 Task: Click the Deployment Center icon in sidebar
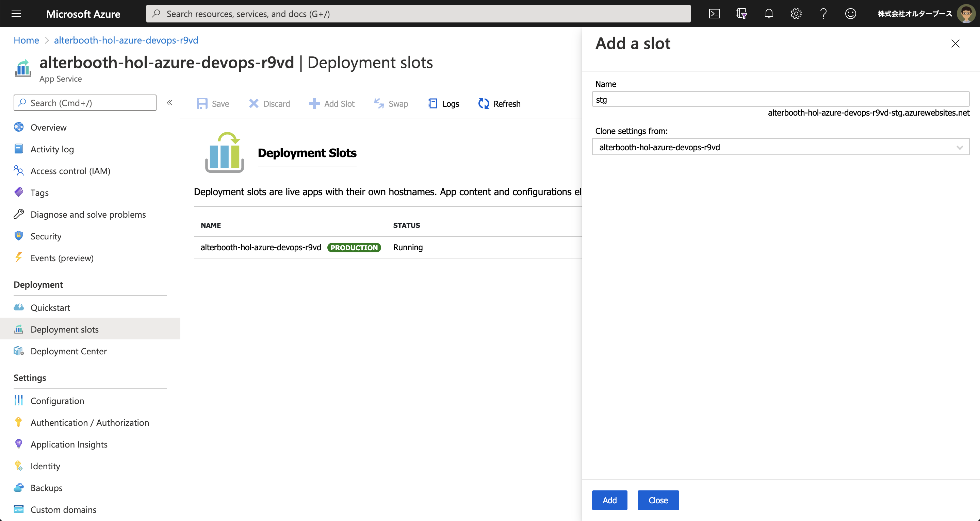18,351
